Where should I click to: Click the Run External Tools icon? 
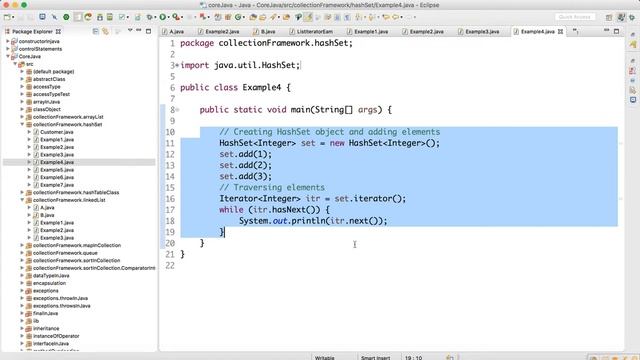(176, 17)
